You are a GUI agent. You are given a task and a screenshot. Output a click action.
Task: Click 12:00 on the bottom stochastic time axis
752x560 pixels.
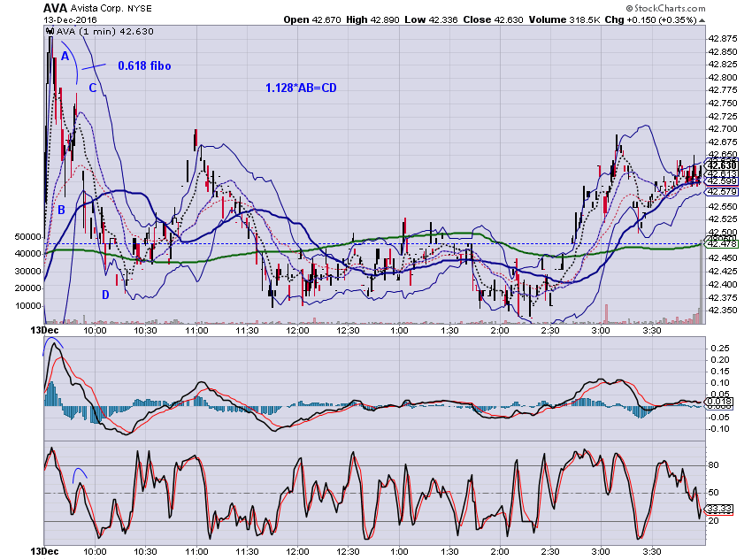(x=297, y=552)
